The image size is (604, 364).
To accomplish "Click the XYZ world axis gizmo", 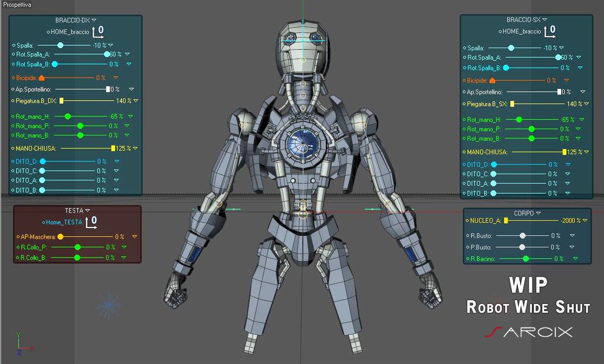I will [25, 343].
